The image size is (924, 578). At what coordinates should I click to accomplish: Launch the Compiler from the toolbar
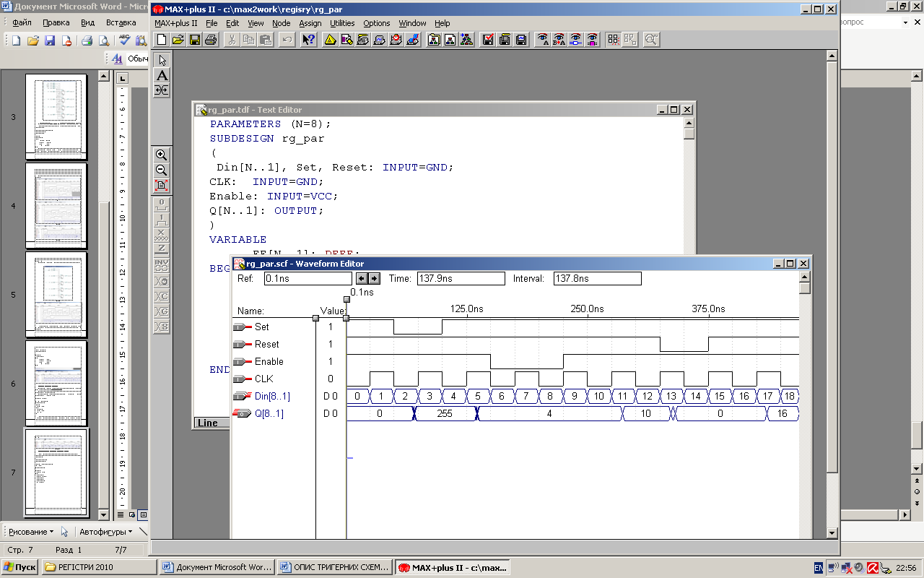click(x=363, y=40)
